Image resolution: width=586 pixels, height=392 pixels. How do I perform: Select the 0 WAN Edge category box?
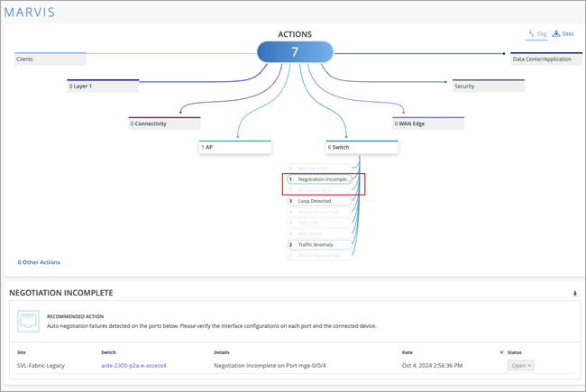[x=427, y=123]
